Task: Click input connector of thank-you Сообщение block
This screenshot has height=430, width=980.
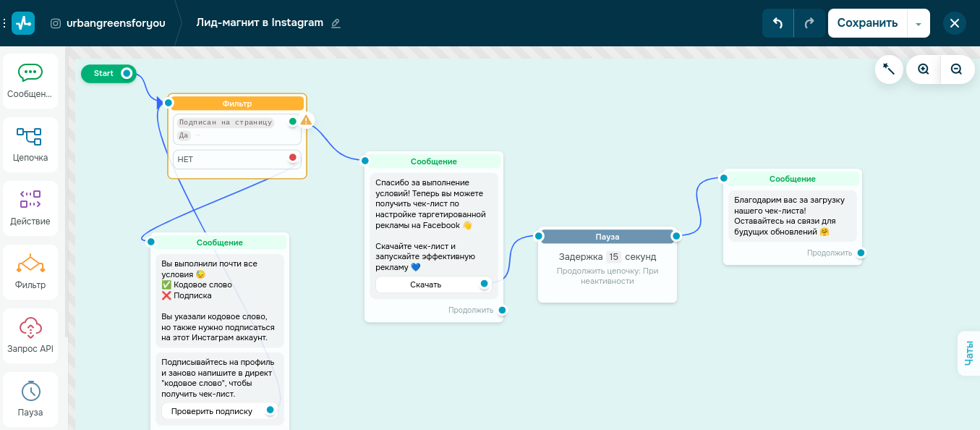Action: point(724,178)
